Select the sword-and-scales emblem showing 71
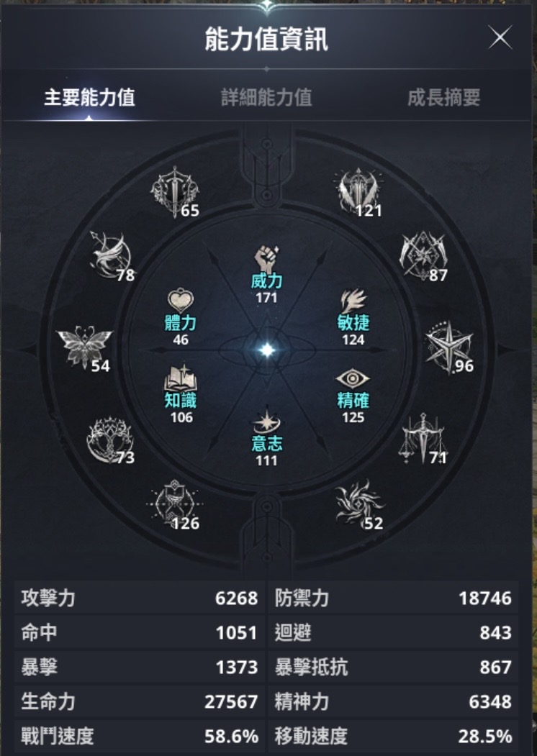 (x=423, y=438)
